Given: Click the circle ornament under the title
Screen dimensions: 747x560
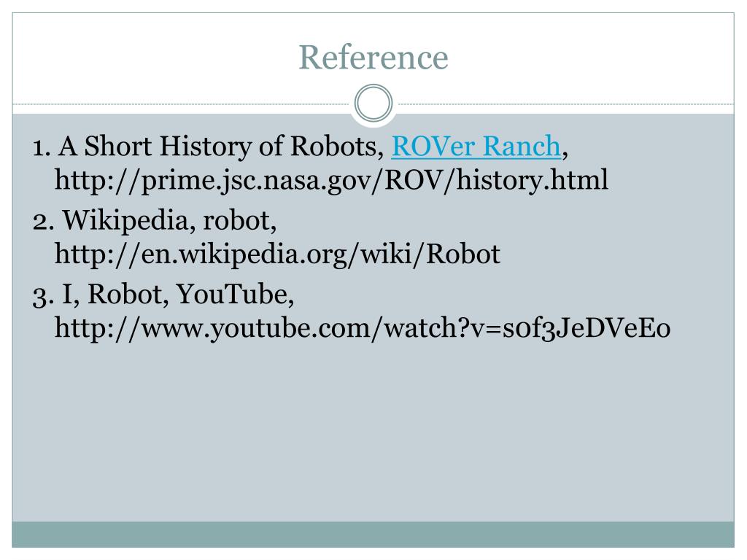Looking at the screenshot, I should (373, 104).
